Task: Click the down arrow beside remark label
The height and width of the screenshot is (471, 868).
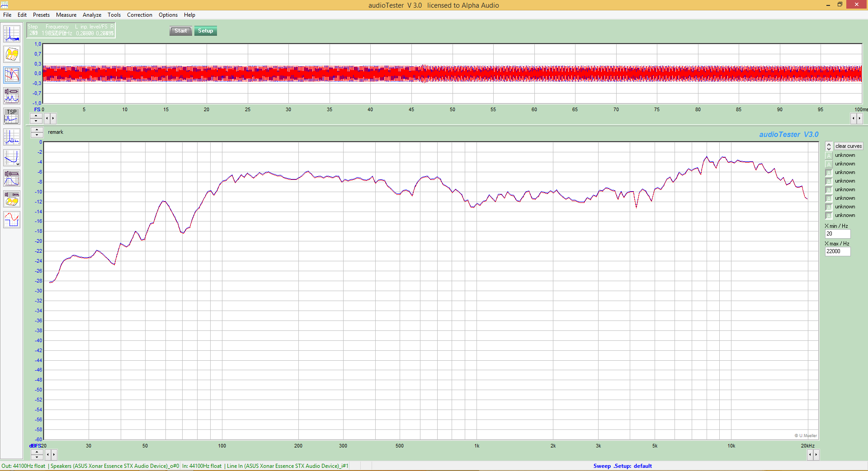Action: [x=37, y=135]
